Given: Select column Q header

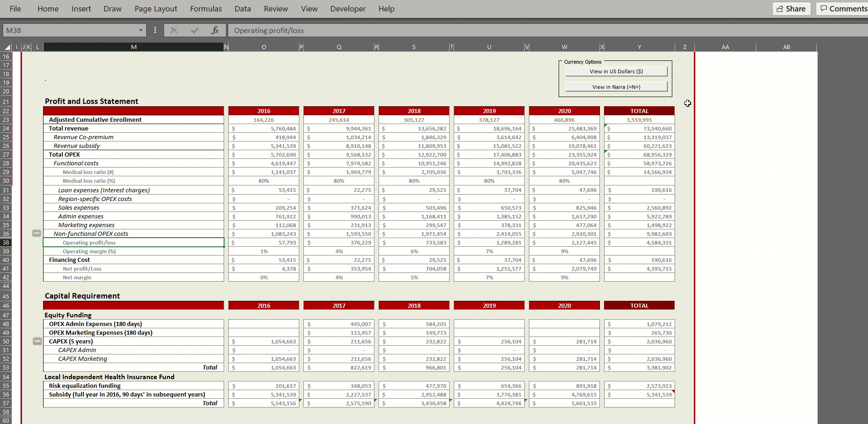Looking at the screenshot, I should [x=339, y=47].
